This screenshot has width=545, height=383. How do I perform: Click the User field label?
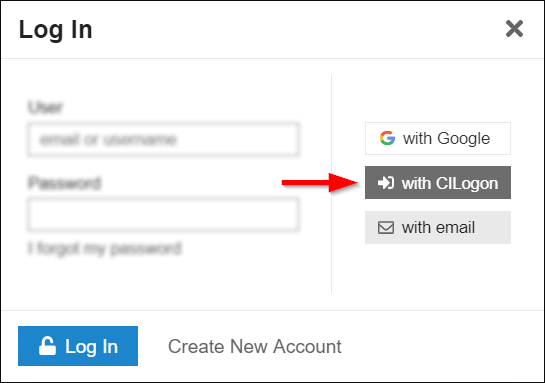[46, 107]
